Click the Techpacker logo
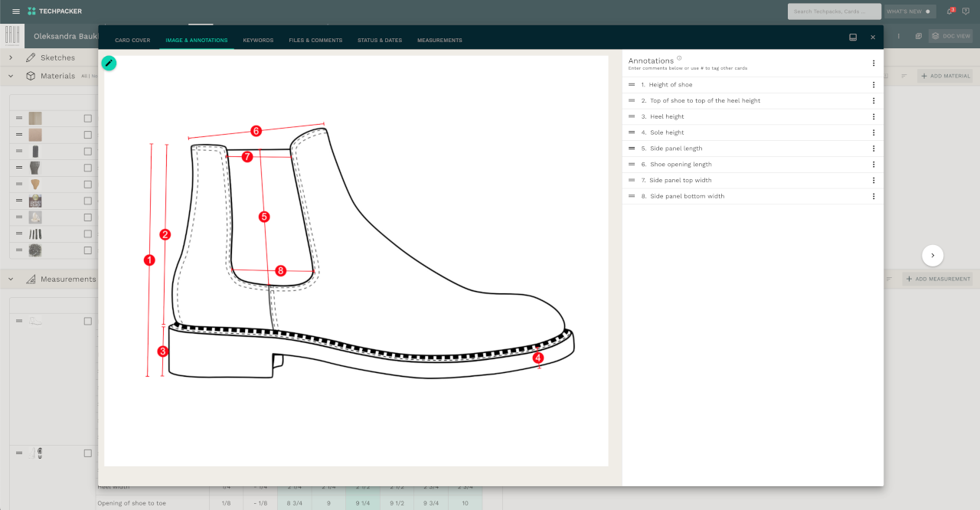The image size is (980, 510). (55, 11)
